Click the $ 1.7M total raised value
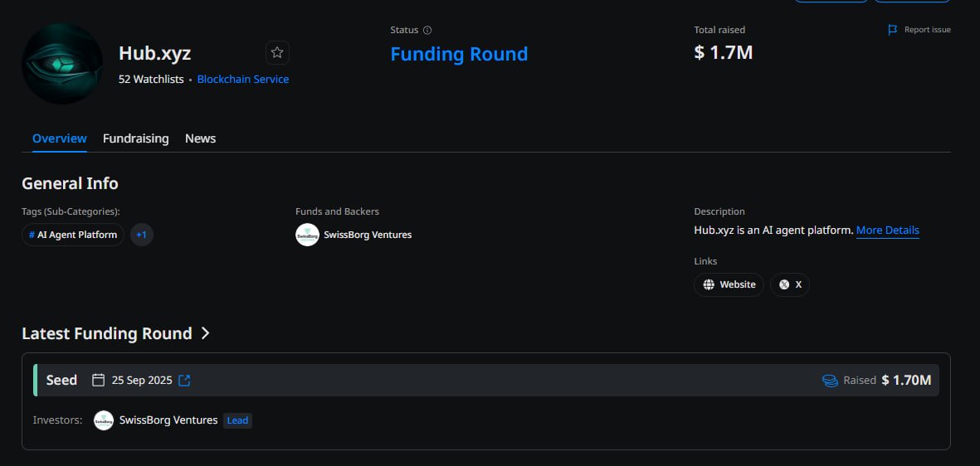This screenshot has height=466, width=980. pos(723,52)
